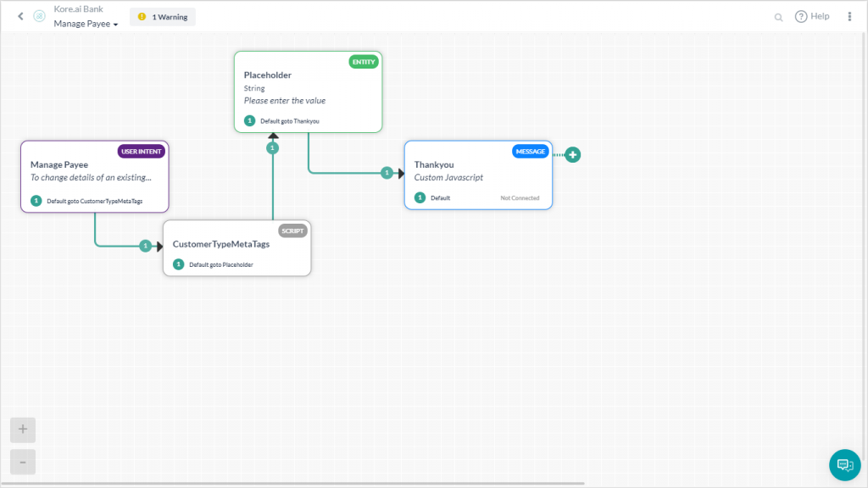Click the connection numbered badge on Manage Payee node
Screen dimensions: 868x488
click(34, 201)
